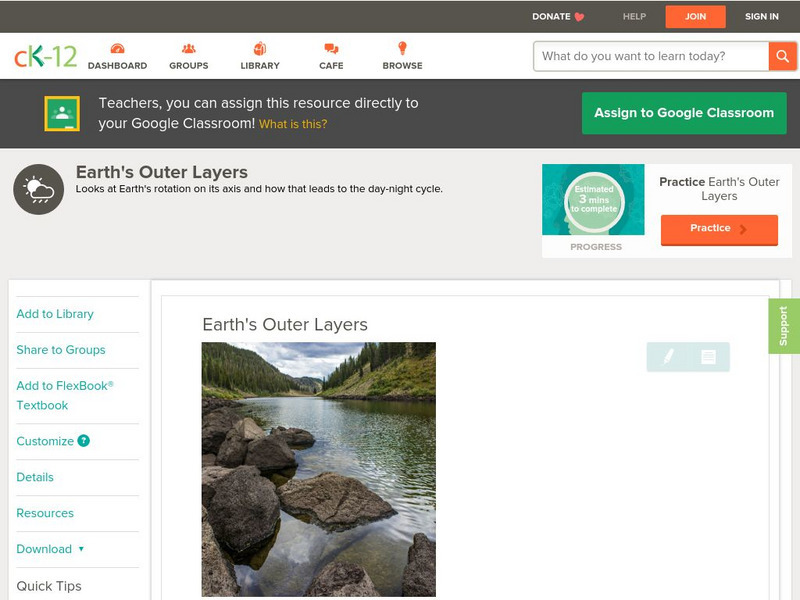The height and width of the screenshot is (600, 800).
Task: Open the Details sidebar link
Action: (x=35, y=477)
